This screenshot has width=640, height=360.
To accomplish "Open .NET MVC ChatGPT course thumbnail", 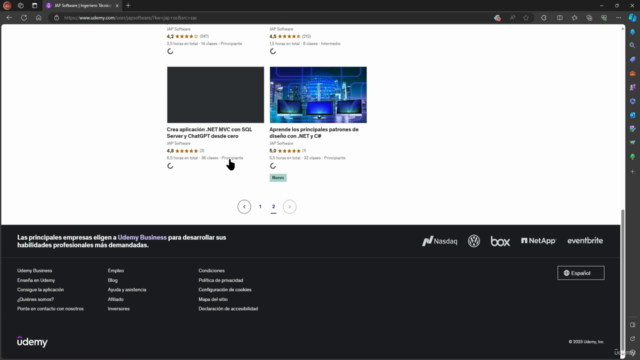I will coord(215,95).
